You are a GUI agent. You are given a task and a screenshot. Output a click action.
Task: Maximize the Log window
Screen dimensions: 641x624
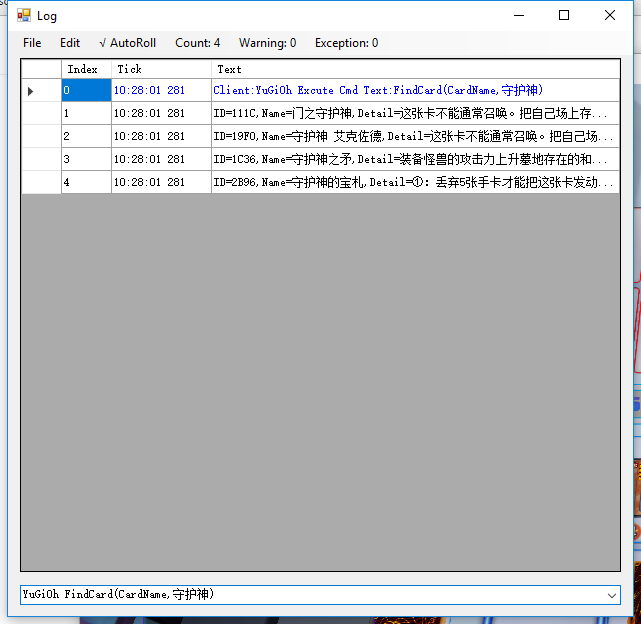(564, 16)
